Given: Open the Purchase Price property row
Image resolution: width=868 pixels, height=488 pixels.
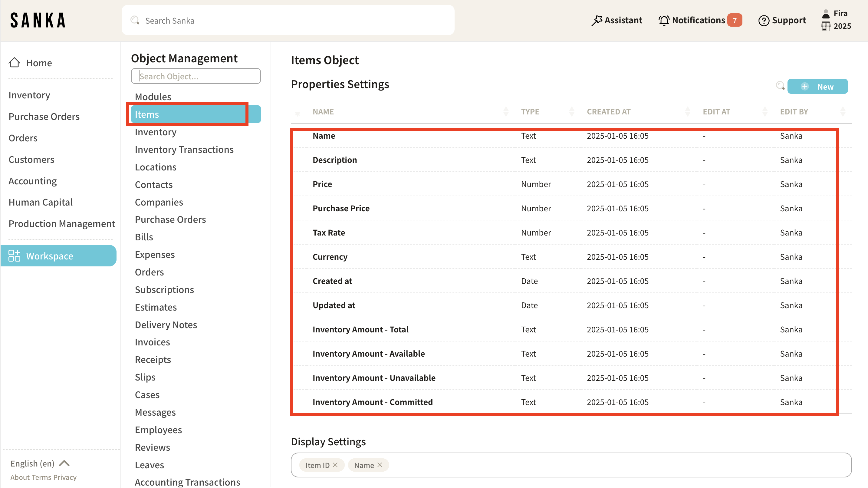Looking at the screenshot, I should [341, 208].
